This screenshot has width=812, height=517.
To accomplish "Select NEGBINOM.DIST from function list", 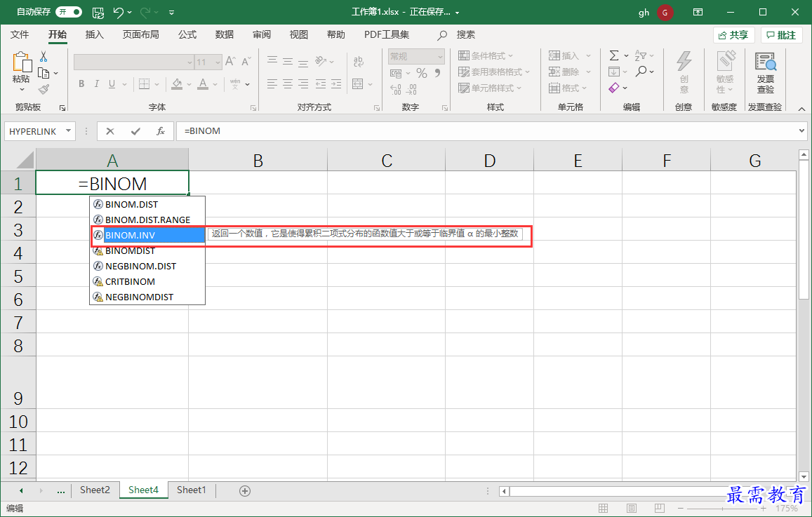I will 147,266.
